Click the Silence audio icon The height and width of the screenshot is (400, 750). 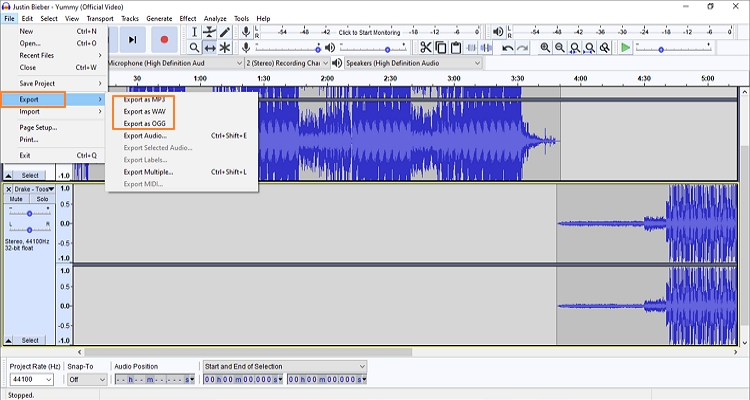point(486,47)
